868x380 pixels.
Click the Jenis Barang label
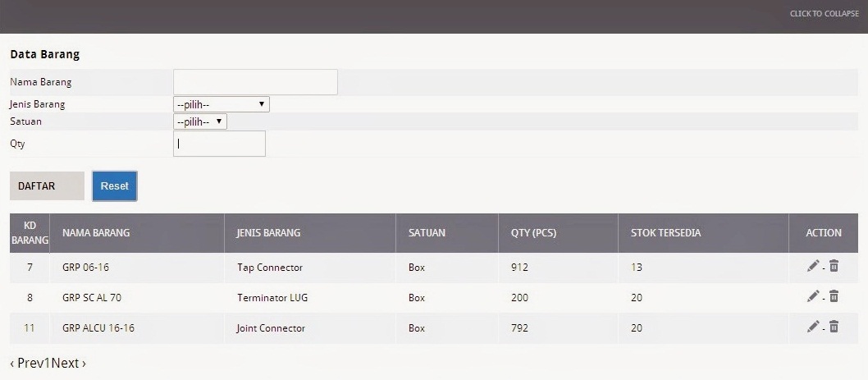(38, 104)
